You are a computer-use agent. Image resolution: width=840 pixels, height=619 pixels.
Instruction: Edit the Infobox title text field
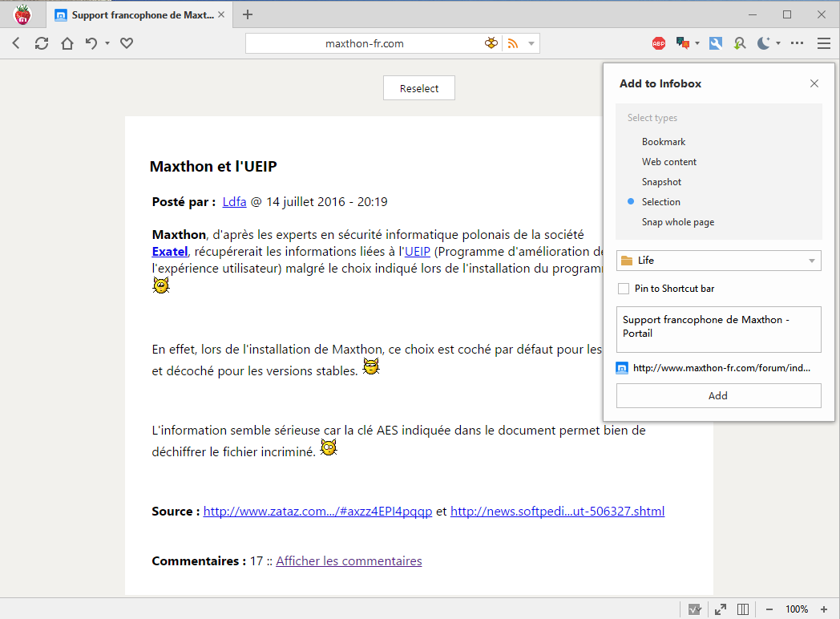tap(718, 330)
